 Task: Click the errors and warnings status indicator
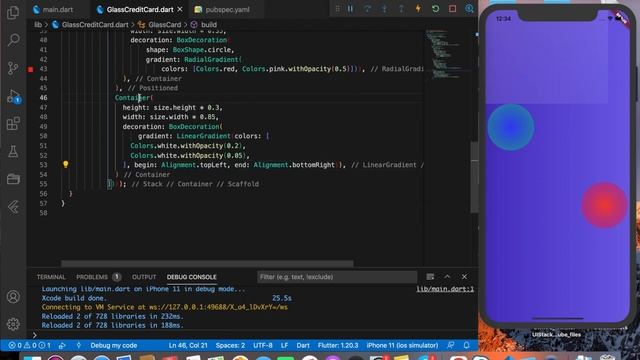(29, 345)
